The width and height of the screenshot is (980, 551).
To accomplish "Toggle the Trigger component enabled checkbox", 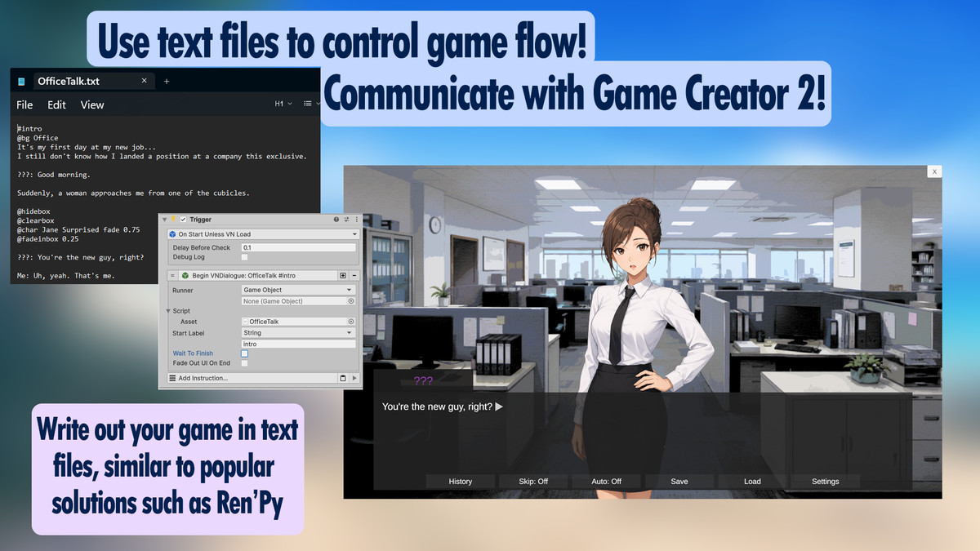I will (x=183, y=220).
